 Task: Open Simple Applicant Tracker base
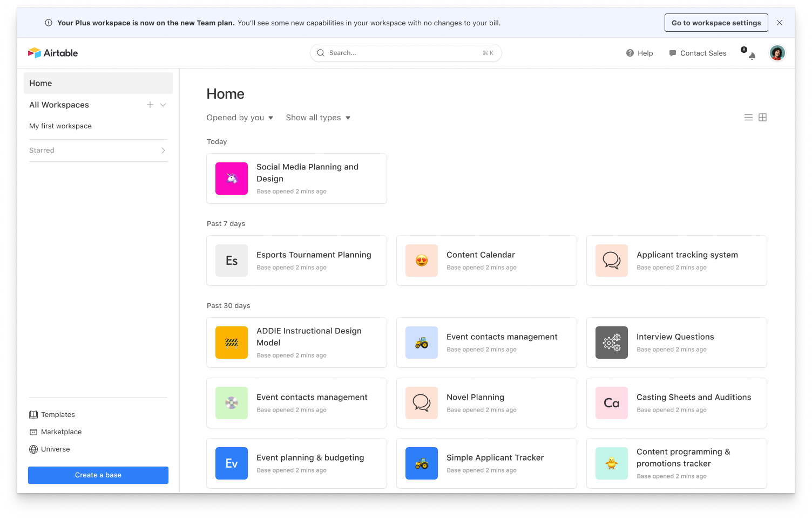click(x=486, y=463)
